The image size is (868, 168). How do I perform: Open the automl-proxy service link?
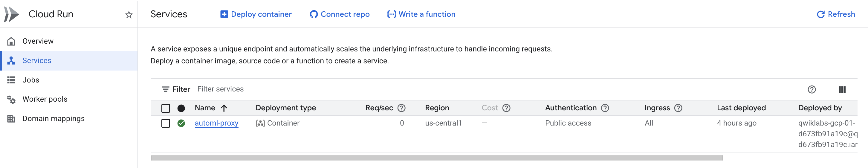216,123
